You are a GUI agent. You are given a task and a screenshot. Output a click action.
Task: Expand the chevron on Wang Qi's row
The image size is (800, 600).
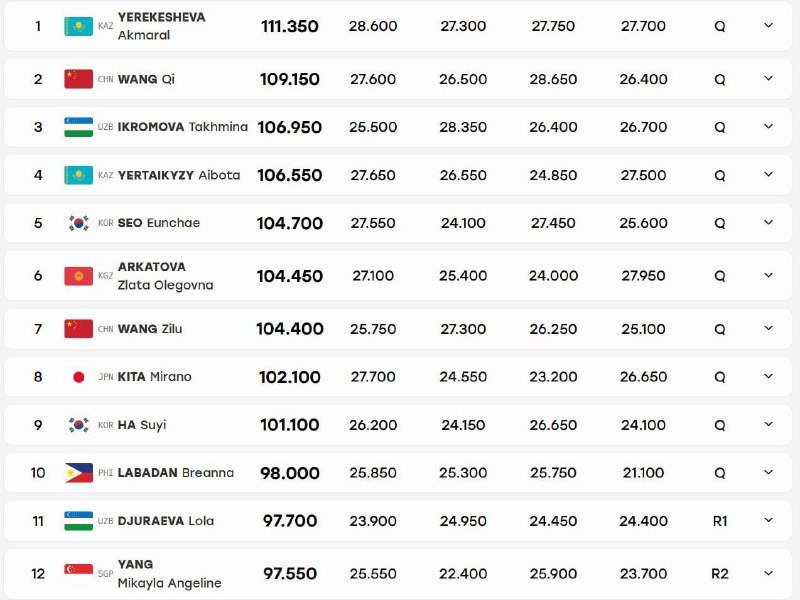(x=768, y=79)
